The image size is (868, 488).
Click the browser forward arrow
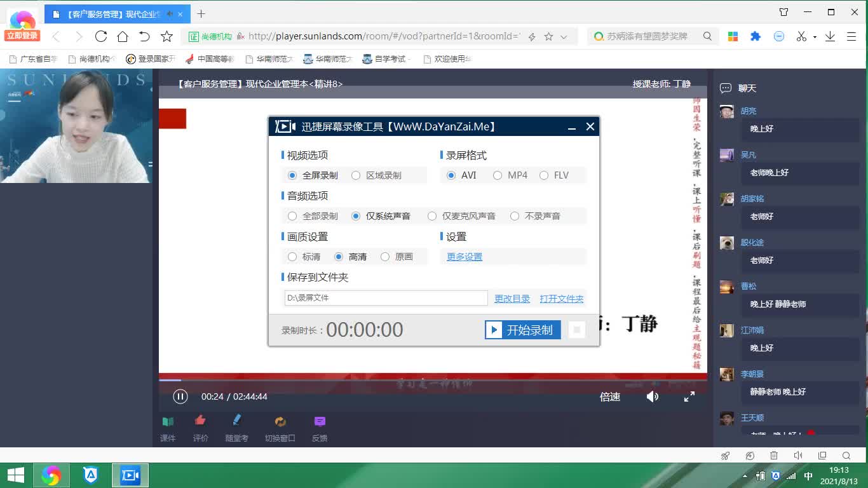pyautogui.click(x=78, y=36)
